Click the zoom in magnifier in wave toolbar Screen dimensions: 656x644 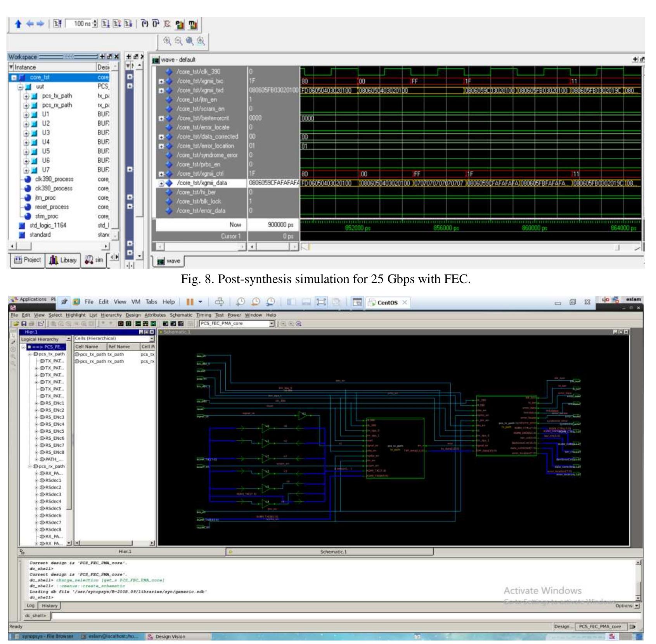point(167,41)
